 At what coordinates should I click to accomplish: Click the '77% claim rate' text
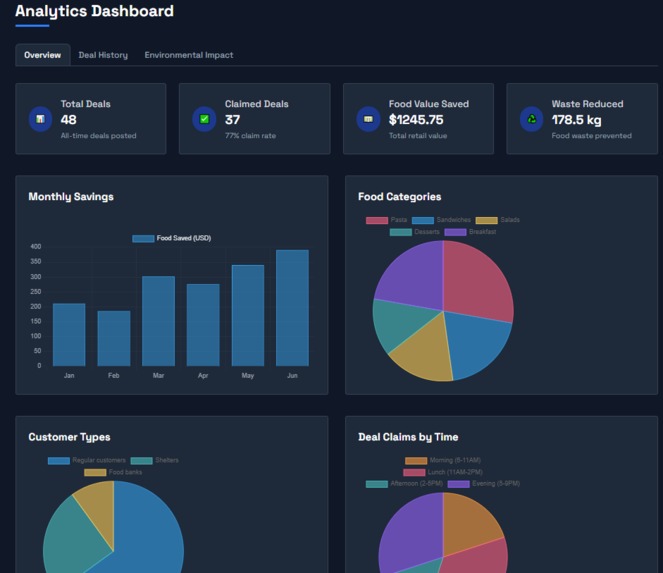click(250, 136)
